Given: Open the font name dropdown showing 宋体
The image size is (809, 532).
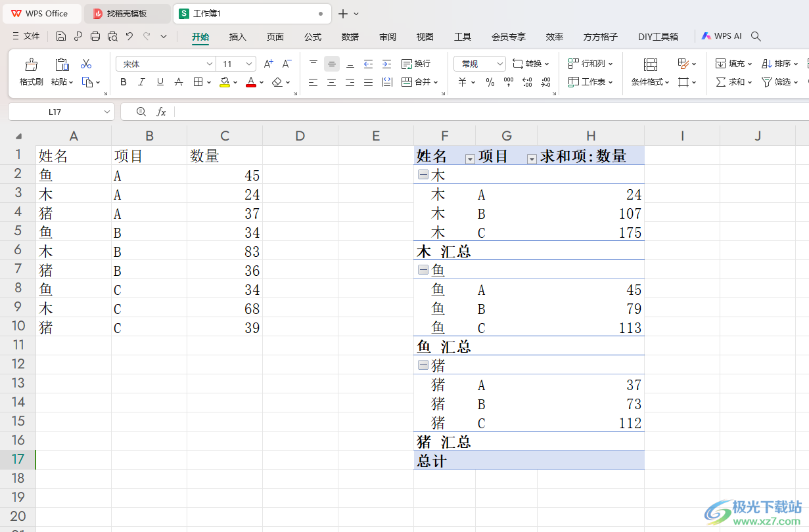Looking at the screenshot, I should point(166,64).
